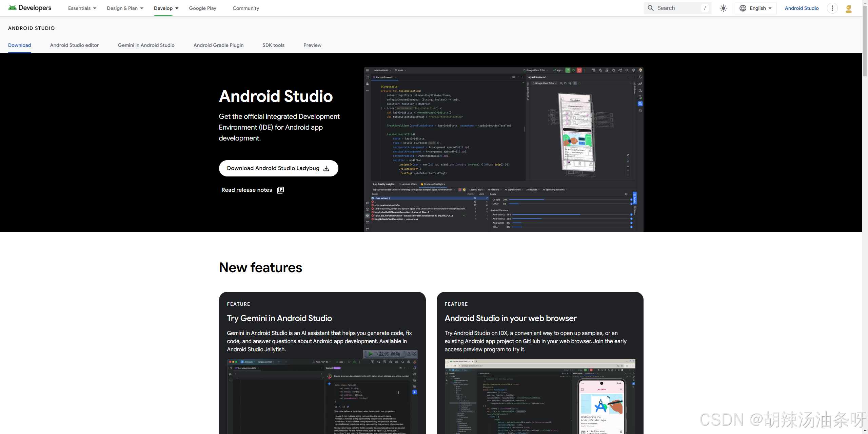Image resolution: width=868 pixels, height=434 pixels.
Task: Open the Develop dropdown menu
Action: (166, 8)
